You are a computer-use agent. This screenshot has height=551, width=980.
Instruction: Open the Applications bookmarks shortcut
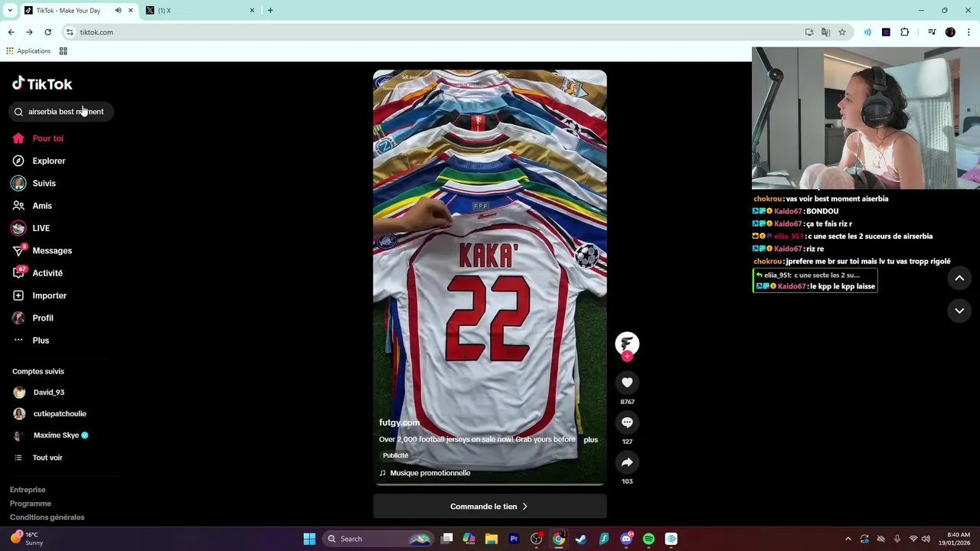click(x=28, y=51)
